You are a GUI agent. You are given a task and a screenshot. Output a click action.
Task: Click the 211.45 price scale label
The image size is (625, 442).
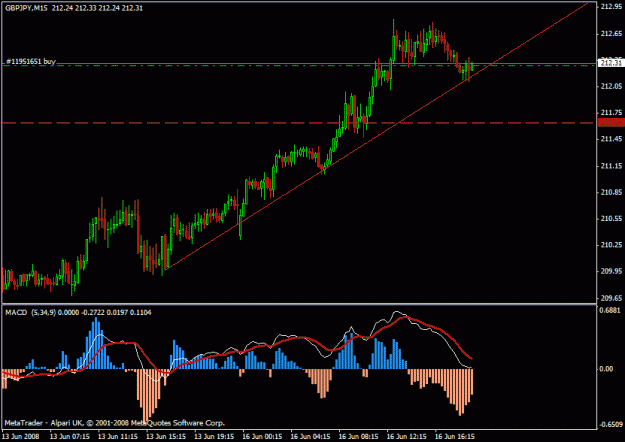point(611,139)
